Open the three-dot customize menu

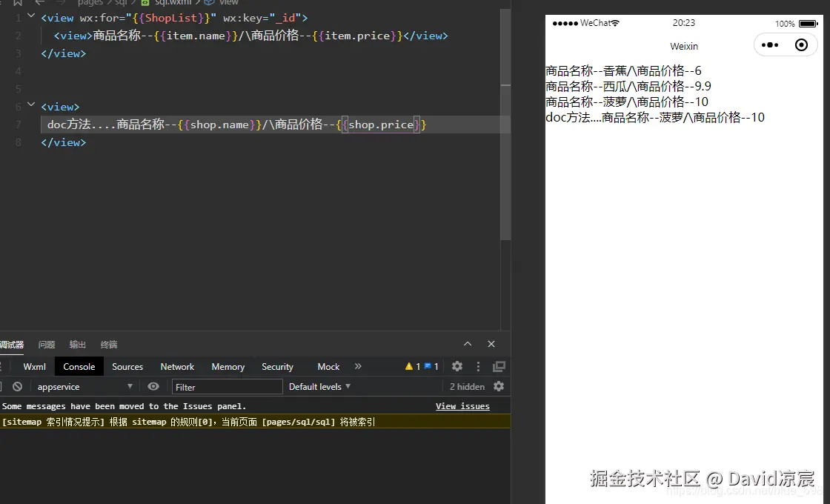click(x=478, y=366)
